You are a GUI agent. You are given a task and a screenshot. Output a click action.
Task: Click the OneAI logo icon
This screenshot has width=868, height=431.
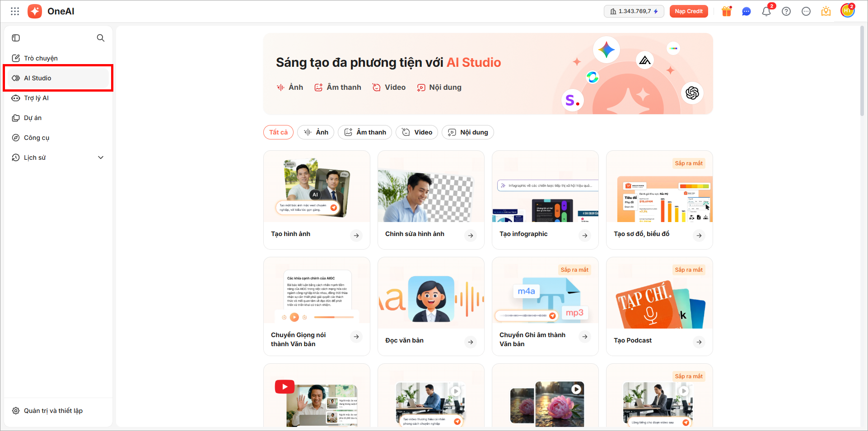(35, 11)
